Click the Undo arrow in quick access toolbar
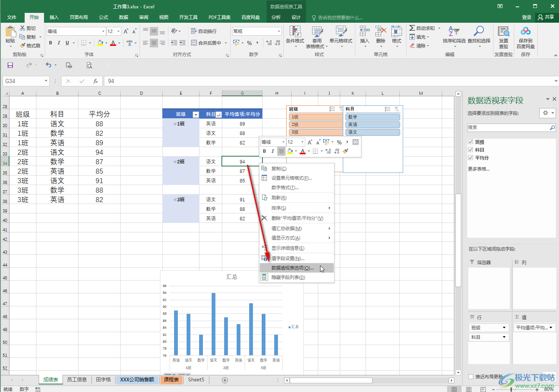The image size is (559, 392). pyautogui.click(x=49, y=65)
